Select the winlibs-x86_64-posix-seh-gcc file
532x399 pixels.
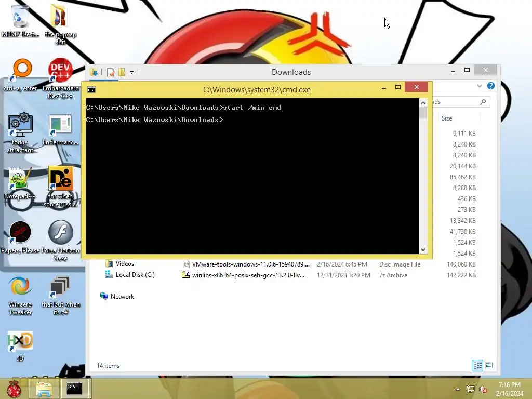point(244,275)
